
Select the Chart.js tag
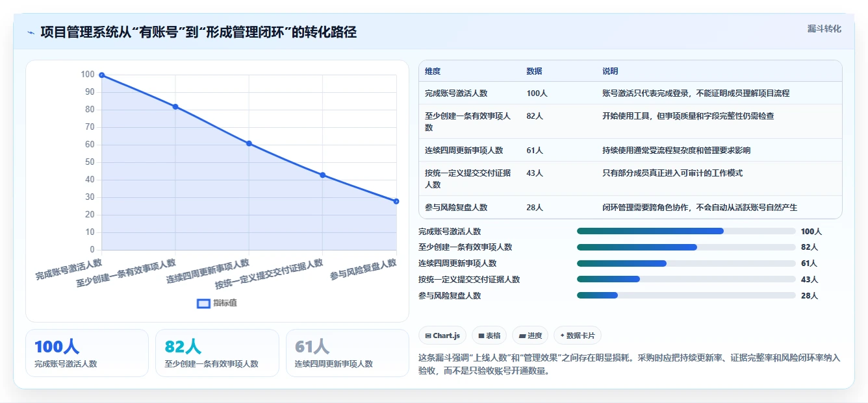pos(442,336)
